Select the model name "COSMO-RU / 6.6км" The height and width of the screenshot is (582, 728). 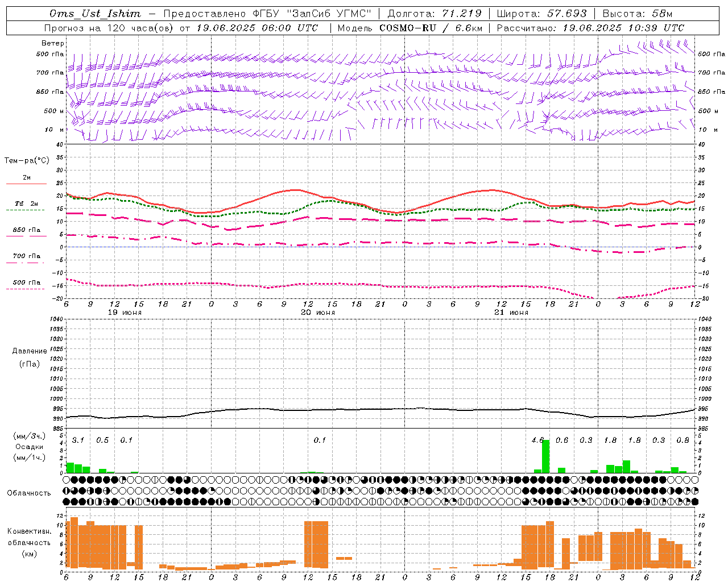coord(431,28)
